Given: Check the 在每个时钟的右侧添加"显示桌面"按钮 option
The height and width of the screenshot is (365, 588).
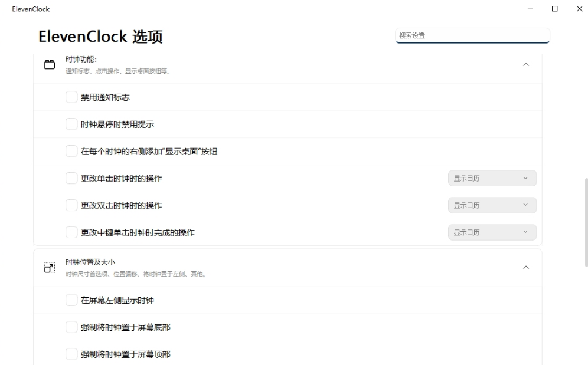Looking at the screenshot, I should (71, 151).
